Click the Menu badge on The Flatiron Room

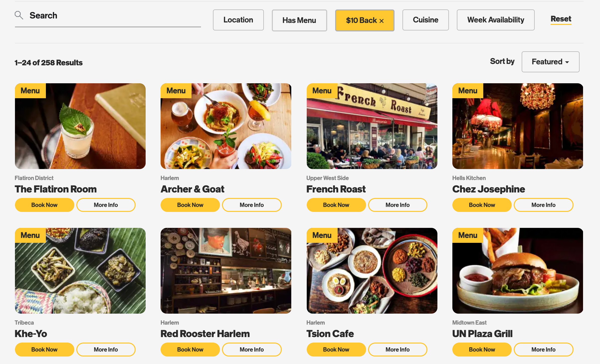[x=30, y=91]
